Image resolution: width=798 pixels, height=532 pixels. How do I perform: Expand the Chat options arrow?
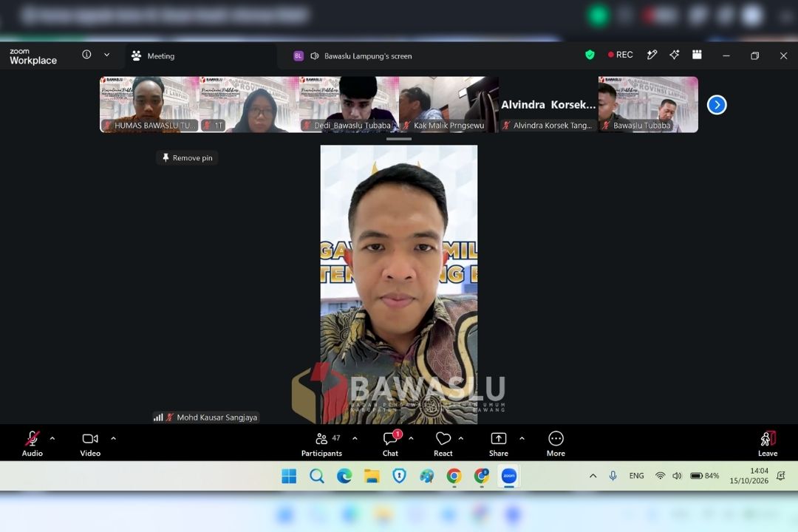click(x=412, y=438)
